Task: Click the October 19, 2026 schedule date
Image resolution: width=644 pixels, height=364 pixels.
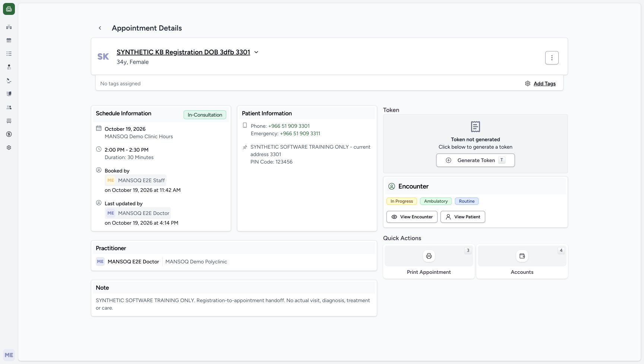Action: coord(125,129)
